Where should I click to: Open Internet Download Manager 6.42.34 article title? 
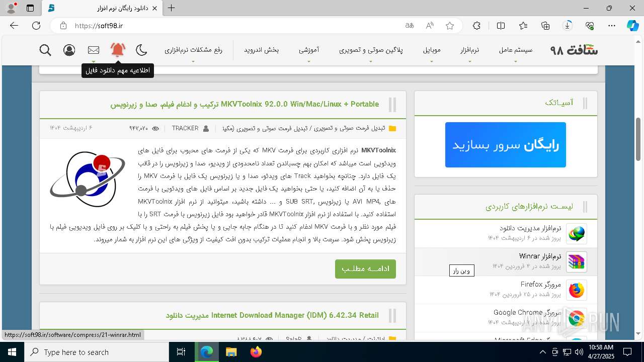pyautogui.click(x=272, y=315)
